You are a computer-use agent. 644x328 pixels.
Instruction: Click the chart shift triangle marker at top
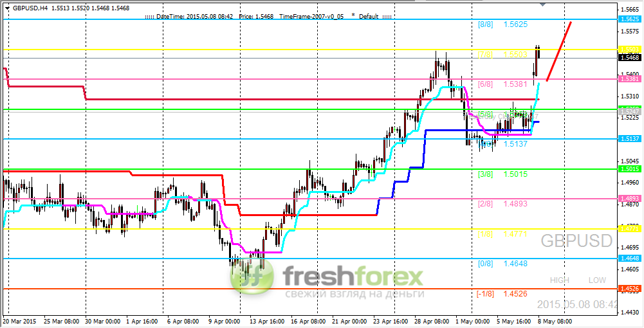543,5
